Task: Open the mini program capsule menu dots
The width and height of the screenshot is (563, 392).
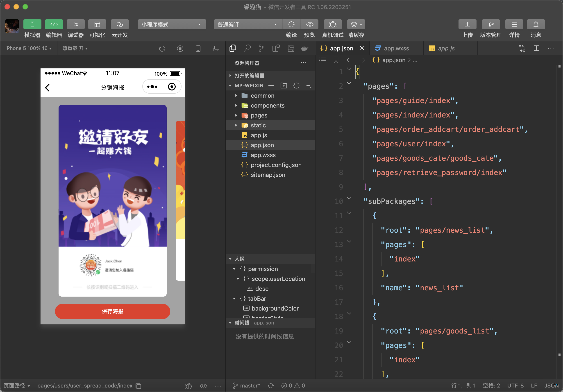Action: [x=152, y=87]
